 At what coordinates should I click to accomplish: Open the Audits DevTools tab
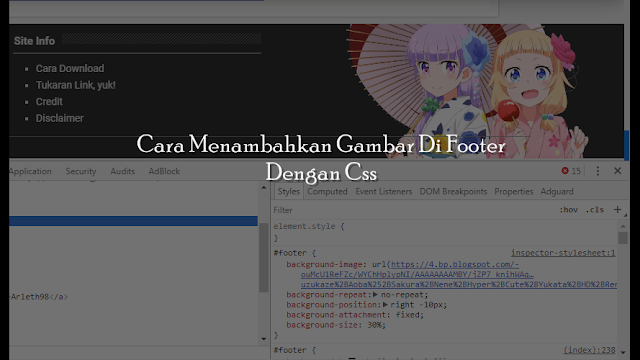pyautogui.click(x=122, y=171)
